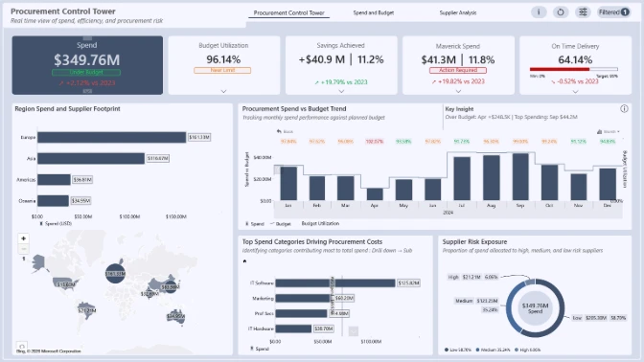Select the Dec bar in trend chart
The width and height of the screenshot is (644, 362).
tap(608, 184)
